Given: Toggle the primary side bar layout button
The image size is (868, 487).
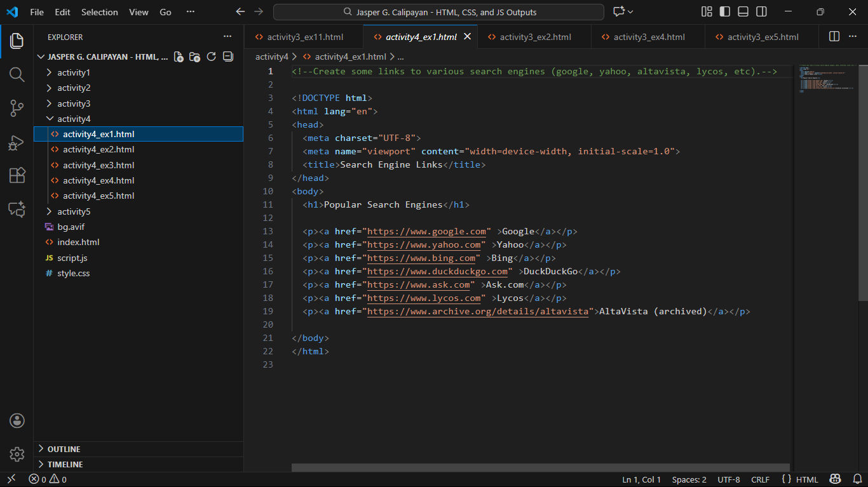Looking at the screenshot, I should click(x=724, y=12).
